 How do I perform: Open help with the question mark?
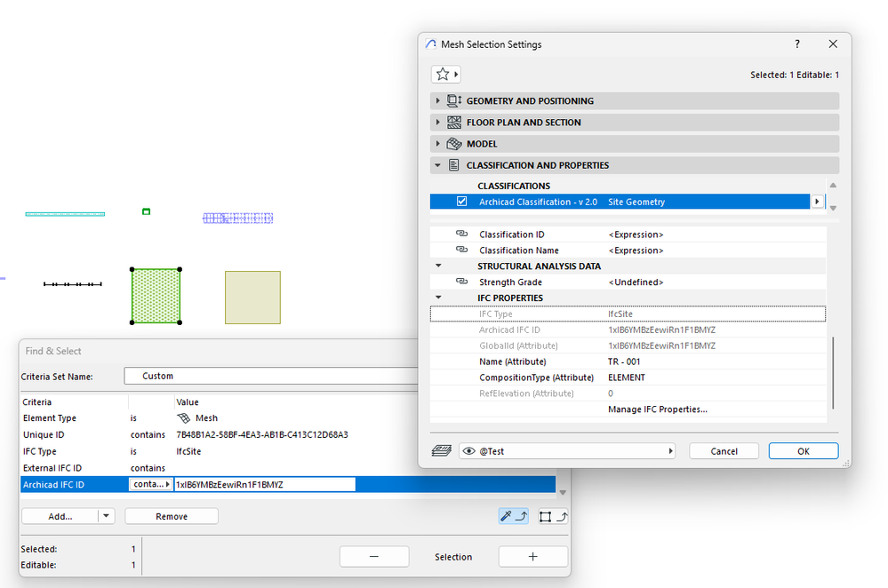tap(796, 44)
